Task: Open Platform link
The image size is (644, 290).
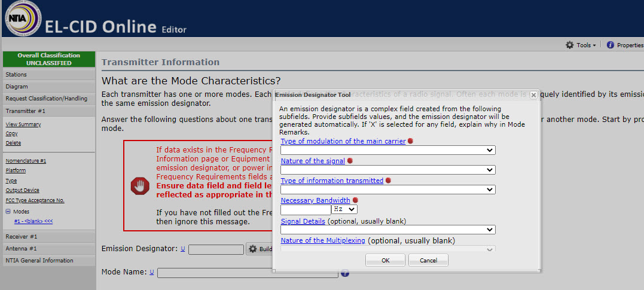Action: click(16, 170)
